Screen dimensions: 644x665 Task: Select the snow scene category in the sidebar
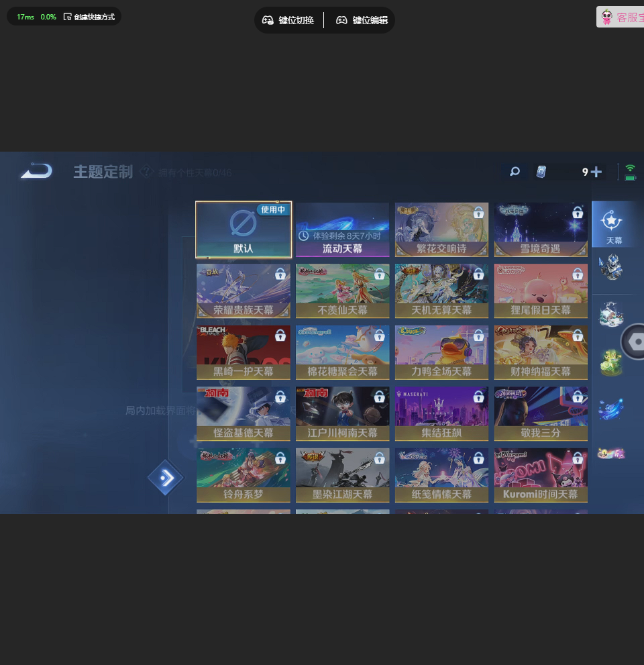click(611, 314)
